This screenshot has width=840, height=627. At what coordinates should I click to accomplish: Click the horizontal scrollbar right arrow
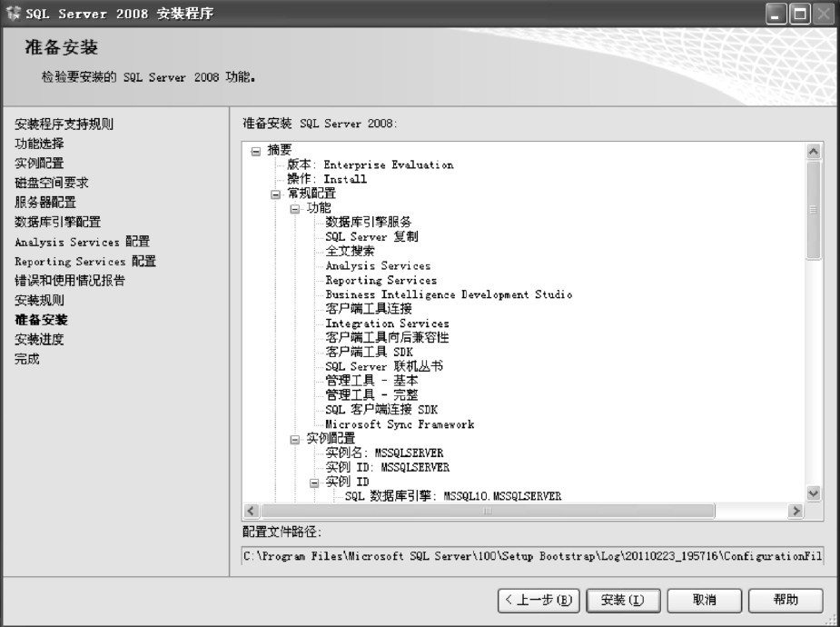pos(796,512)
